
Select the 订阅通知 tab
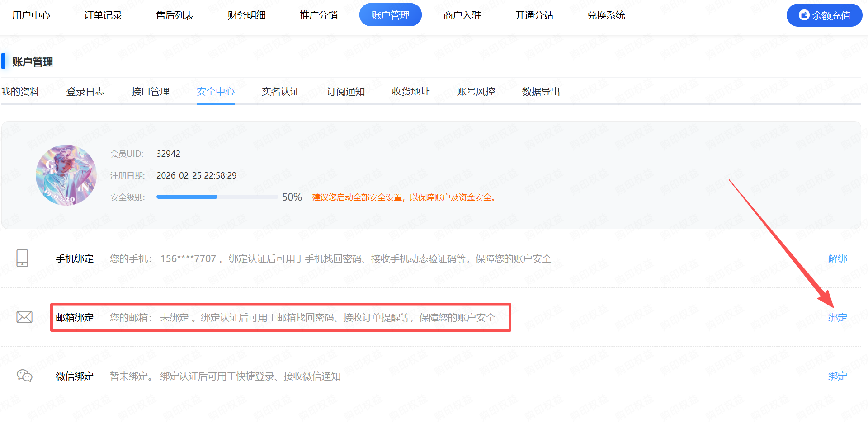click(x=345, y=91)
